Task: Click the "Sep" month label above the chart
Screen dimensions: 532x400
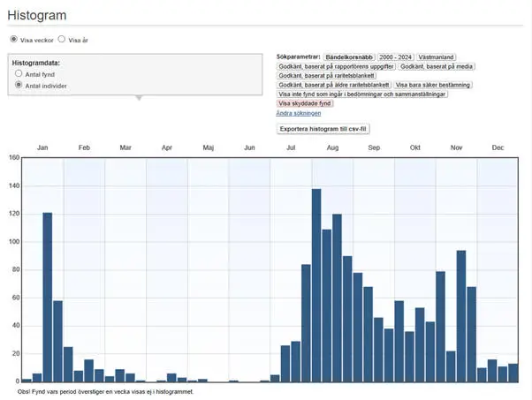Action: pyautogui.click(x=373, y=147)
